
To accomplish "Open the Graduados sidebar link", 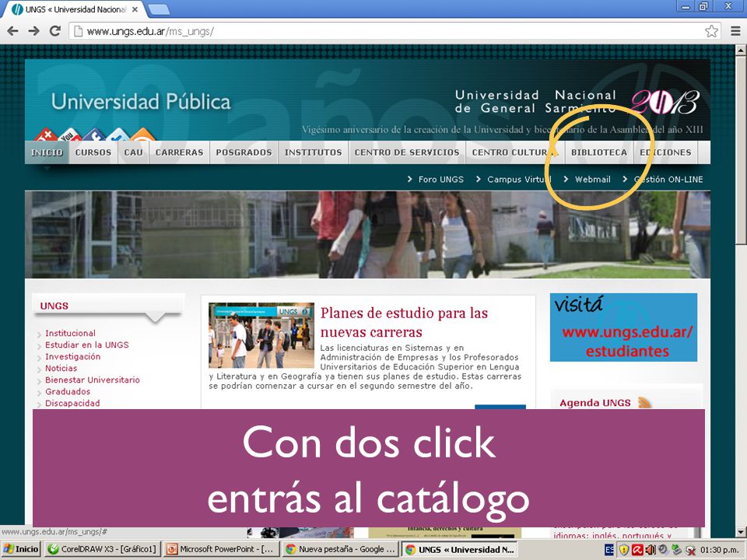I will (x=68, y=391).
